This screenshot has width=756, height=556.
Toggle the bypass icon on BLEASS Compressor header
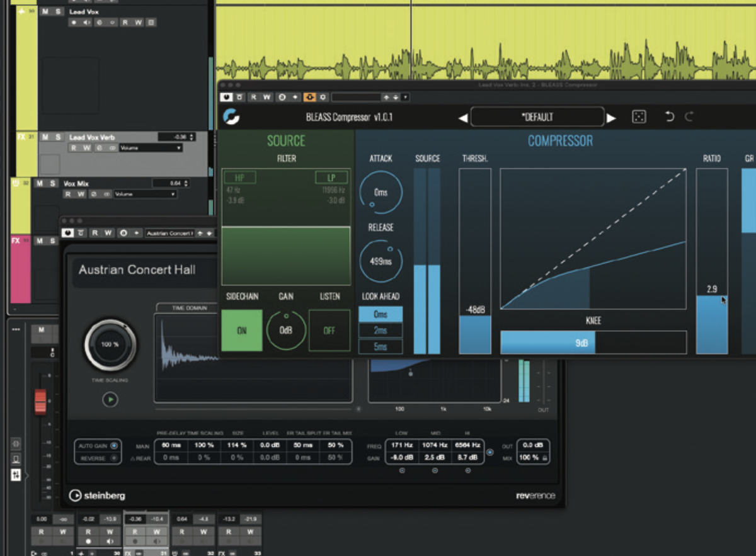tap(226, 97)
